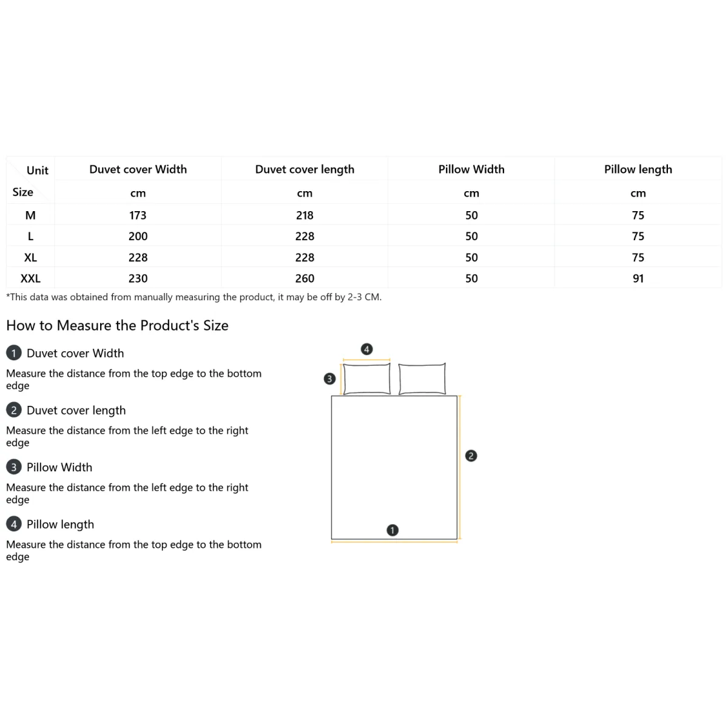Select marker 3 left of the pillow diagram

point(329,379)
